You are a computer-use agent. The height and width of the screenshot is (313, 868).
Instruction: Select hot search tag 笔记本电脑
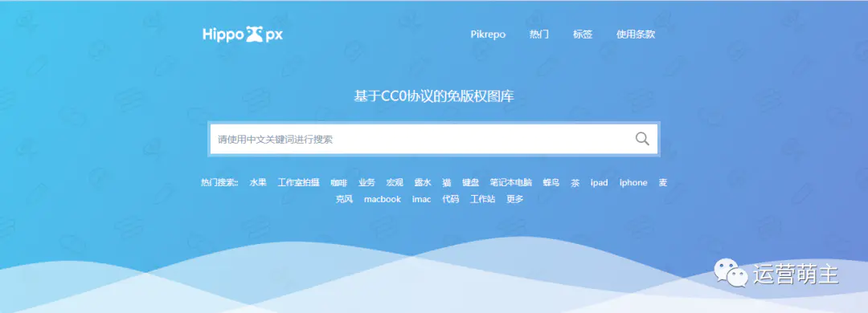tap(511, 182)
